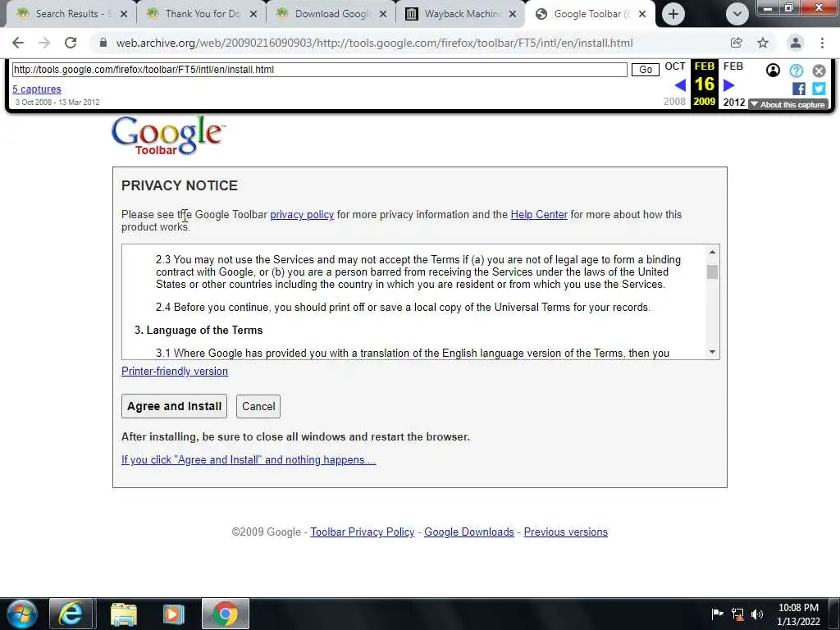840x630 pixels.
Task: Share capture on Twitter icon
Action: click(819, 89)
